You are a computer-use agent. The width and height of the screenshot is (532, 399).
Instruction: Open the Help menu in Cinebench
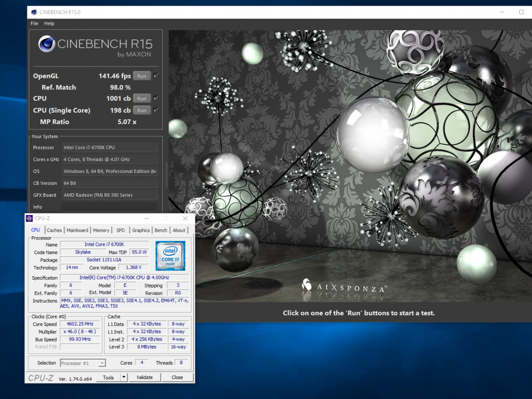tap(49, 23)
